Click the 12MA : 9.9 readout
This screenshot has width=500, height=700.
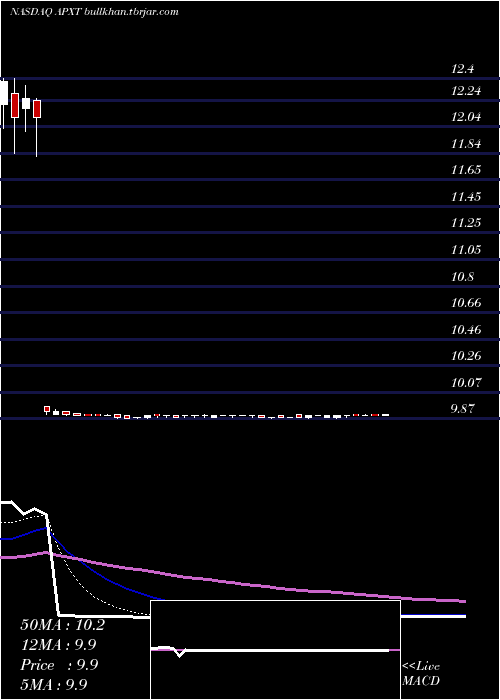coord(58,645)
